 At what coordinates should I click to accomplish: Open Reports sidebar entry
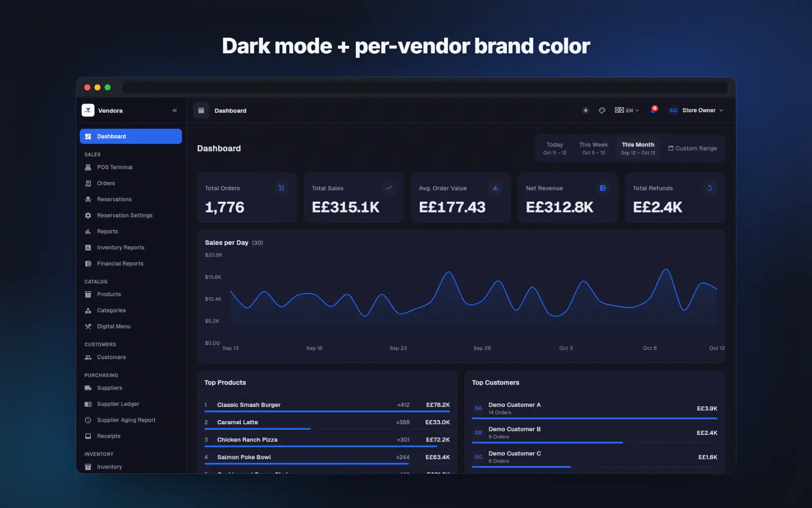click(130, 232)
